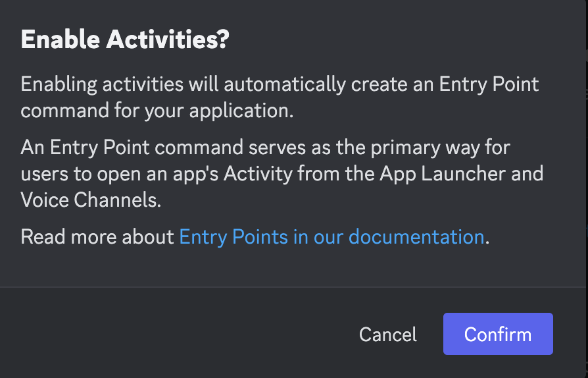
Task: Dismiss dialog using the Cancel text button
Action: [x=388, y=334]
